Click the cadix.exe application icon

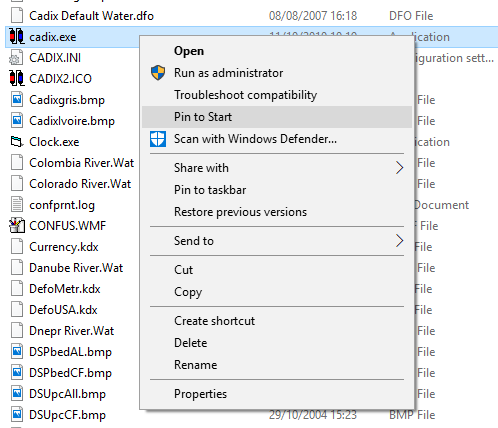coord(17,37)
